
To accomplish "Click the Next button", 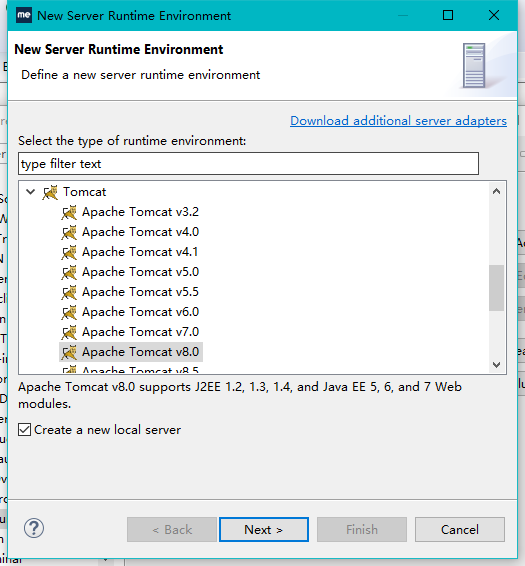I will click(x=264, y=530).
